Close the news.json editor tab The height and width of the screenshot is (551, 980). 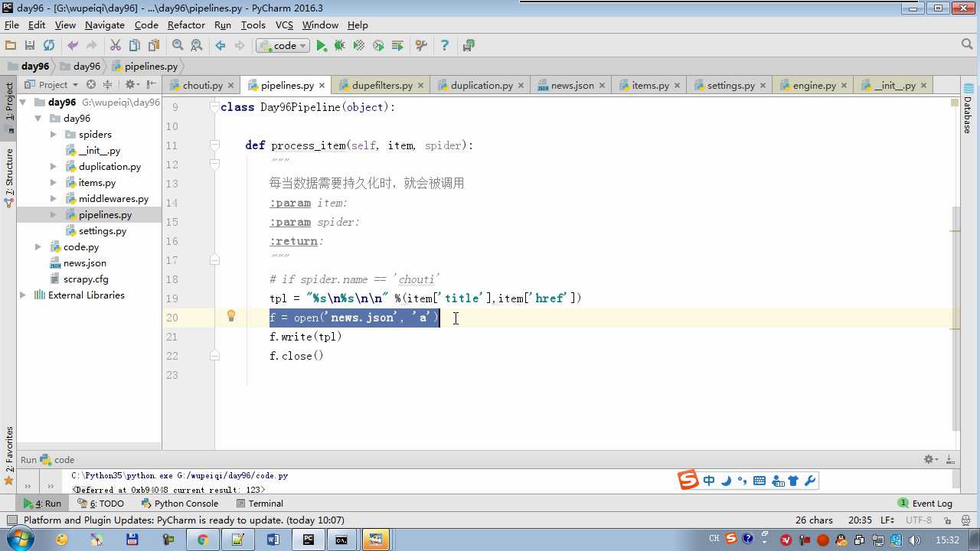point(602,86)
